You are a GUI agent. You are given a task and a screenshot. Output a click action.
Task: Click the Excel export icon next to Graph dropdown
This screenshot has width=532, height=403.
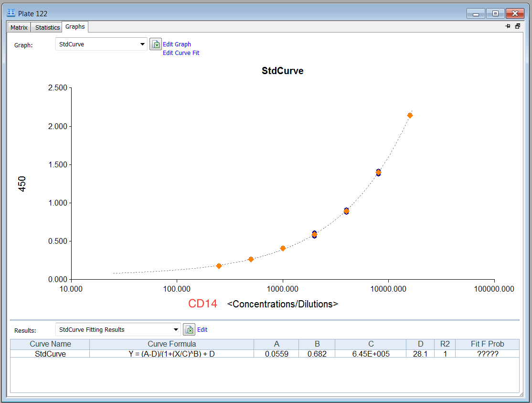click(155, 44)
